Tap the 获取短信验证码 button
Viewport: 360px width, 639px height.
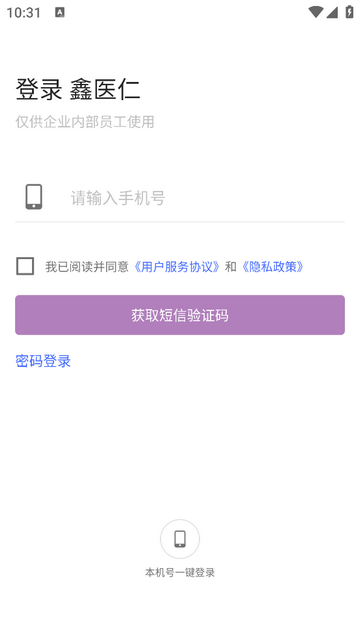(180, 315)
